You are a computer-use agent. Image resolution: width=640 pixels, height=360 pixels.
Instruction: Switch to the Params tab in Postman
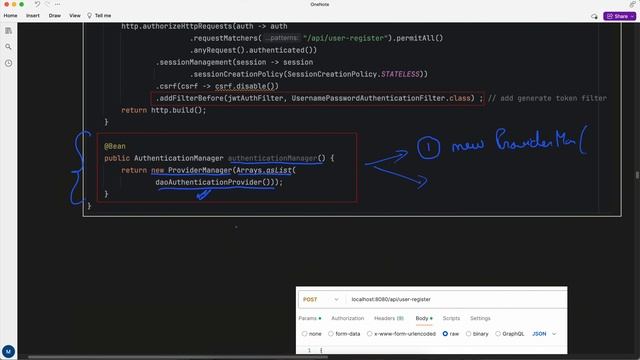coord(309,318)
